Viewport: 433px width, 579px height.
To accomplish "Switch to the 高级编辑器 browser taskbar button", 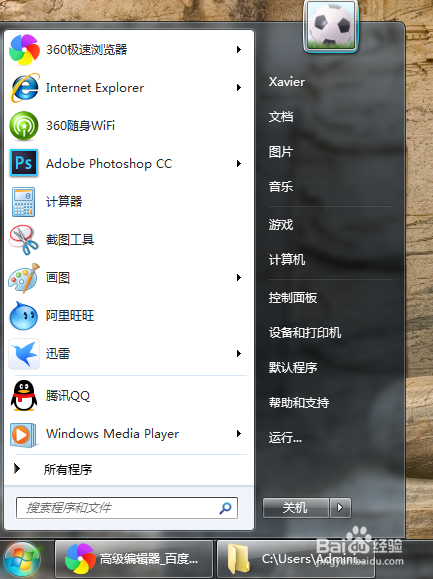I will coord(134,559).
